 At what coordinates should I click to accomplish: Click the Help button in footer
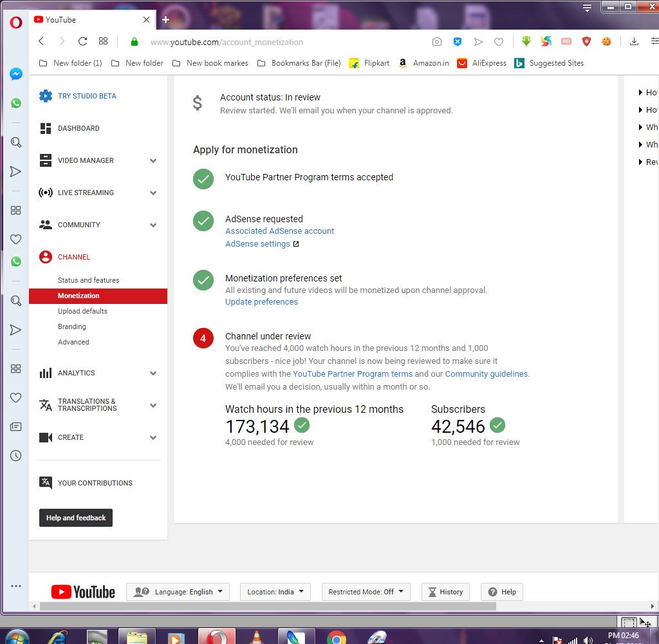pos(502,592)
